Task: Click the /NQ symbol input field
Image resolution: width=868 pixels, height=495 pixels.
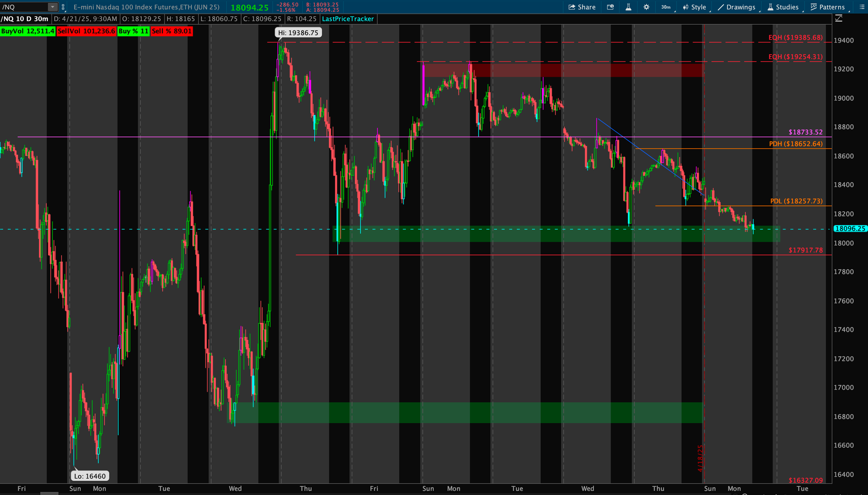Action: click(x=24, y=7)
